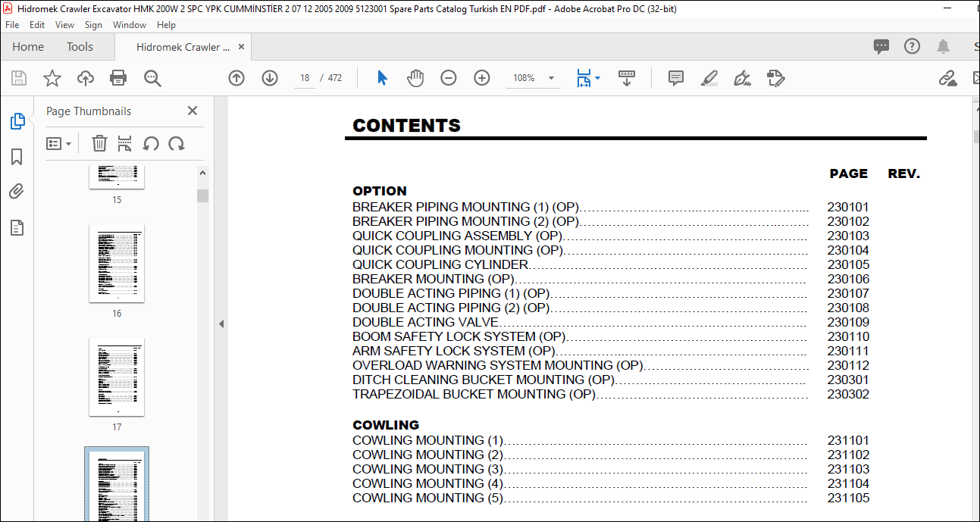
Task: Select page 15 thumbnail
Action: [x=117, y=177]
